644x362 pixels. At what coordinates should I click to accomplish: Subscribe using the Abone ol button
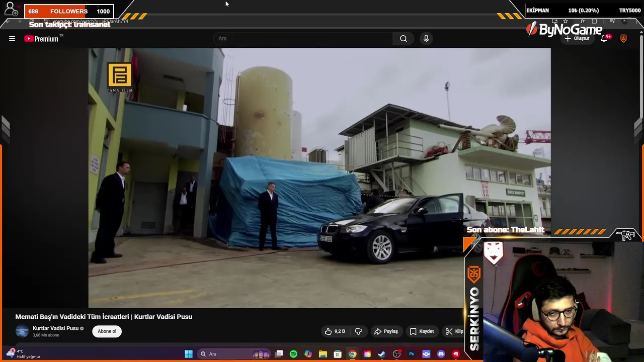point(107,331)
